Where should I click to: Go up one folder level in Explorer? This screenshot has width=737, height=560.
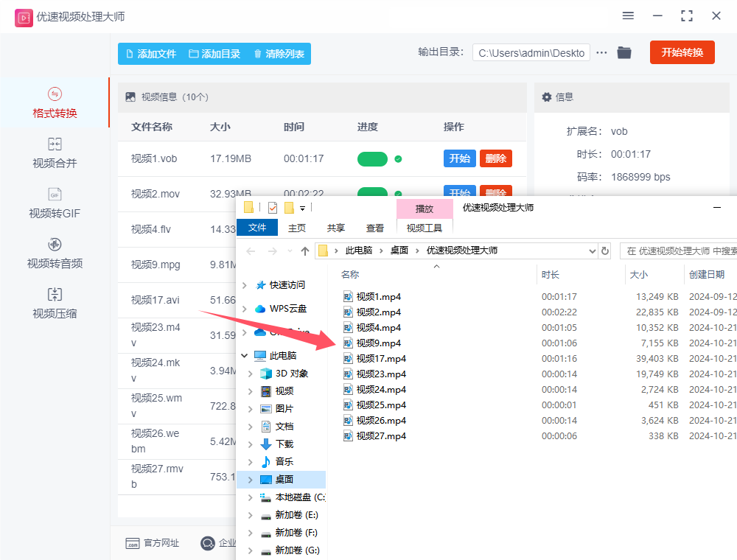[305, 251]
